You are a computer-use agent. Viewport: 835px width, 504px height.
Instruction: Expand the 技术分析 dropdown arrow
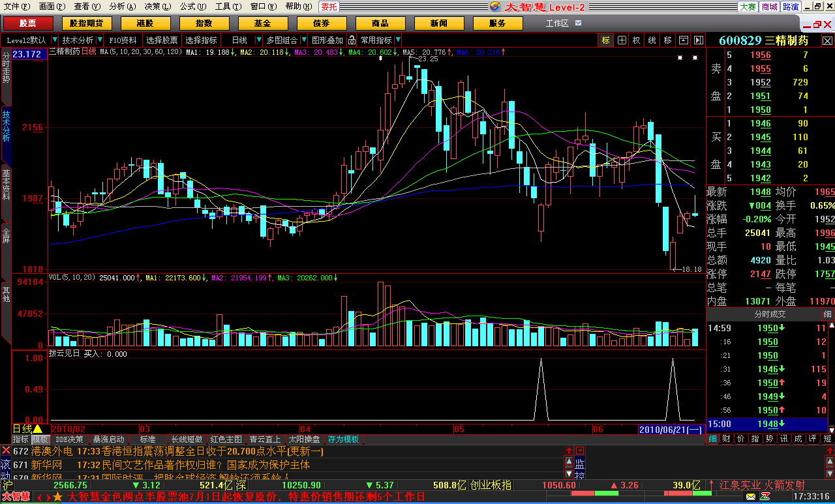point(100,40)
